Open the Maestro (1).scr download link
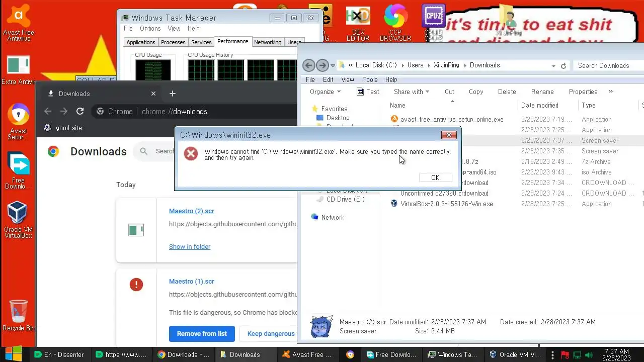The height and width of the screenshot is (362, 644). click(x=192, y=282)
